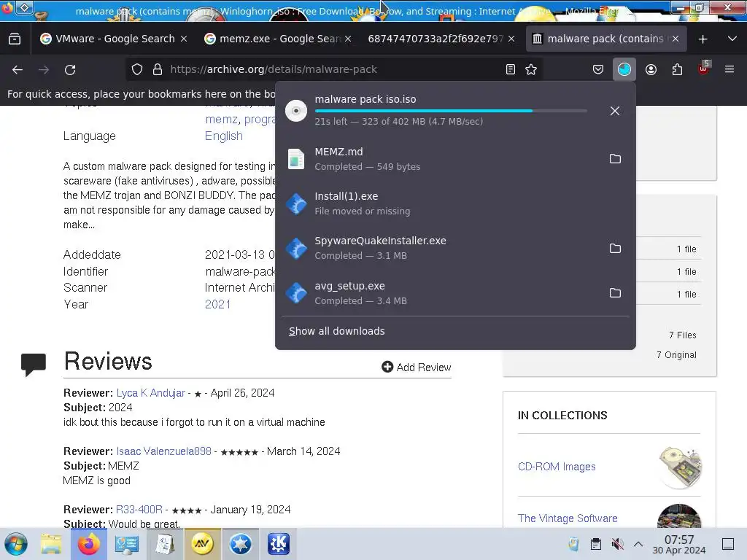Bookmark this page with star icon
747x560 pixels.
531,69
